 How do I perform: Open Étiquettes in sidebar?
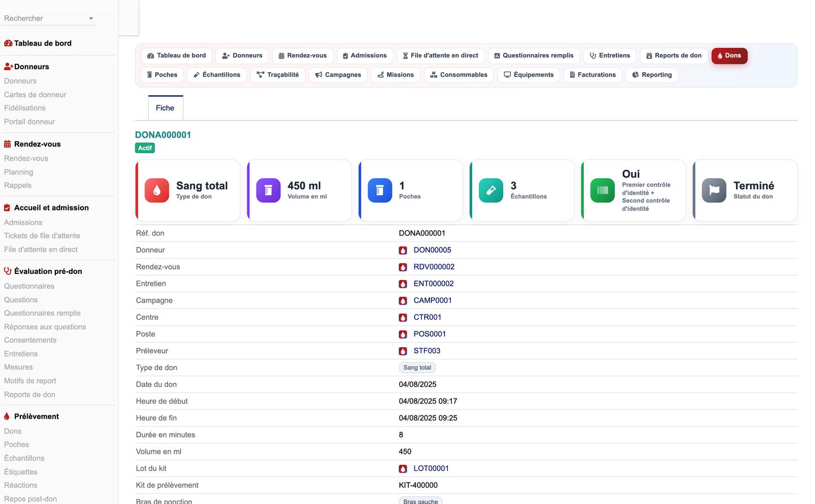point(21,472)
